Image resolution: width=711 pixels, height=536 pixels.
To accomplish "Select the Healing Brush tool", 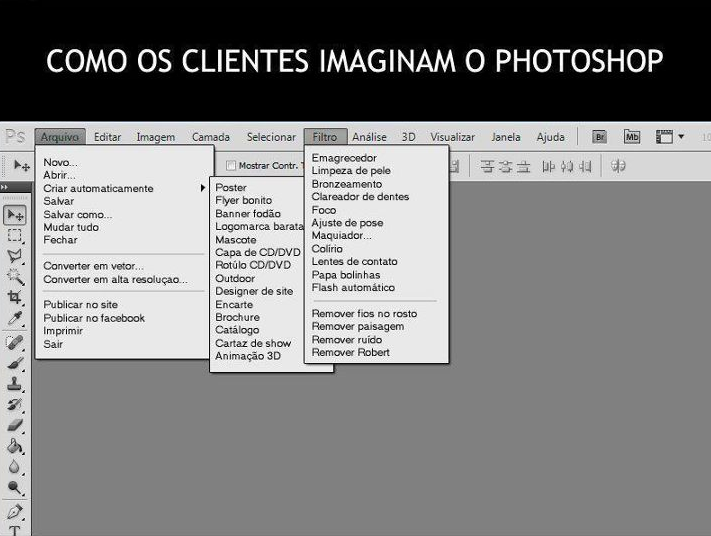I will [15, 342].
